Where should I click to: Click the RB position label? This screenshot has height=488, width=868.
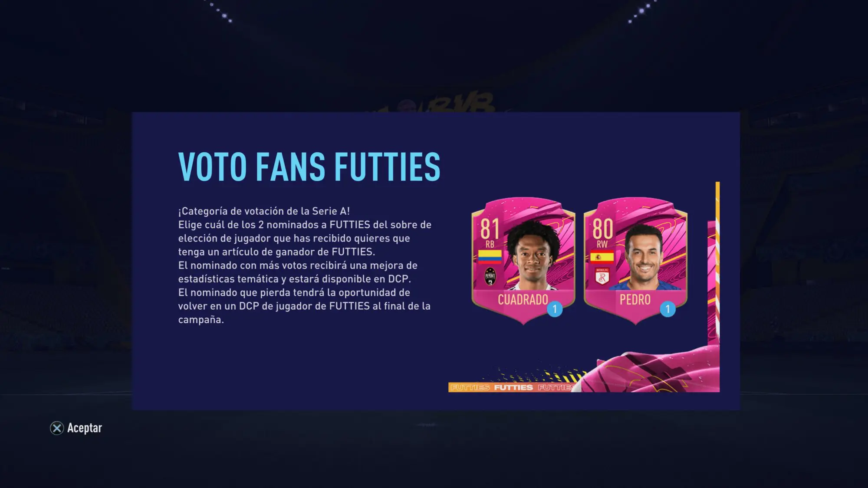[x=490, y=245]
